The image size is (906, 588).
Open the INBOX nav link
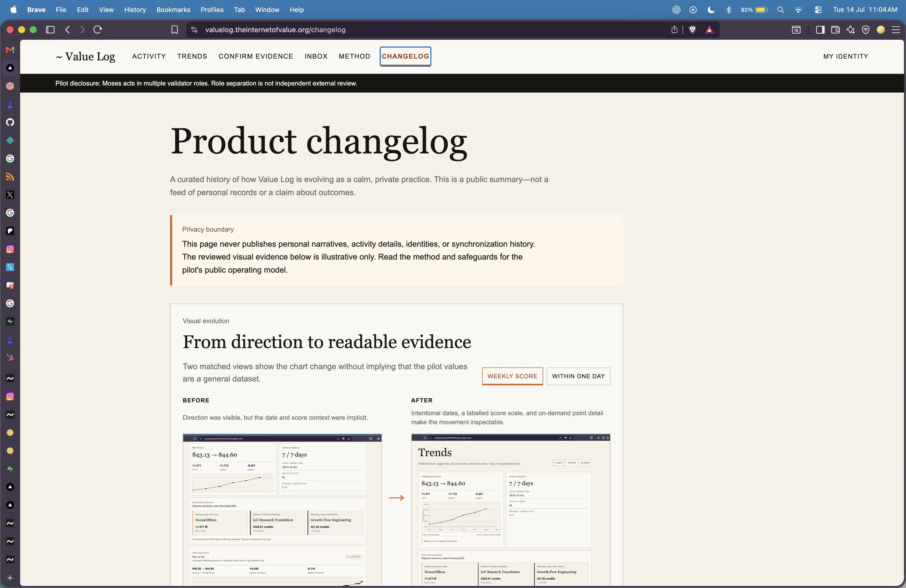(316, 56)
